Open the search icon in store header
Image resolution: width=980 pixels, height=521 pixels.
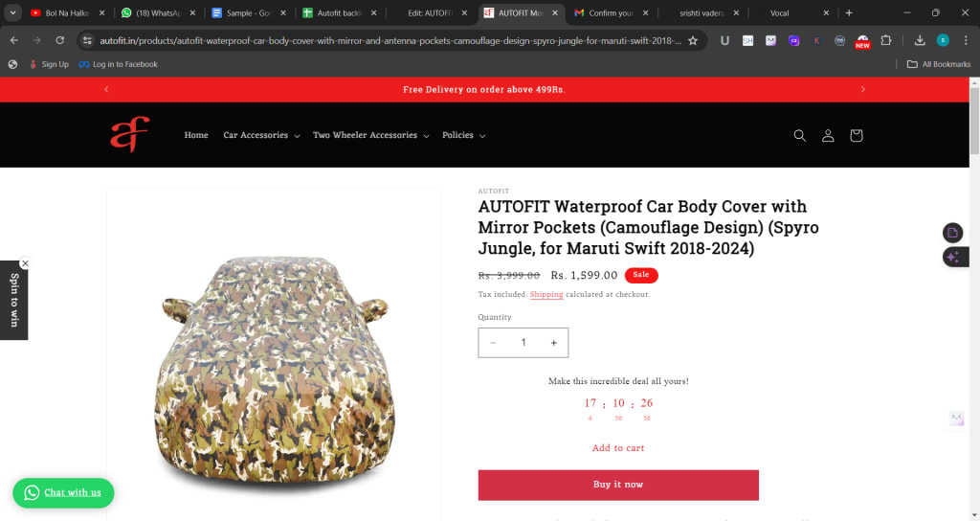pos(799,135)
